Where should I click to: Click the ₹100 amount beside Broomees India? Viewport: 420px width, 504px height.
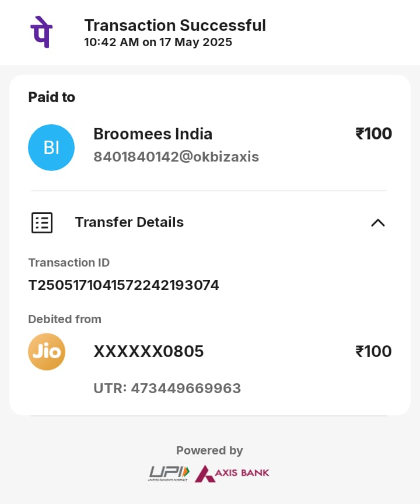tap(373, 134)
